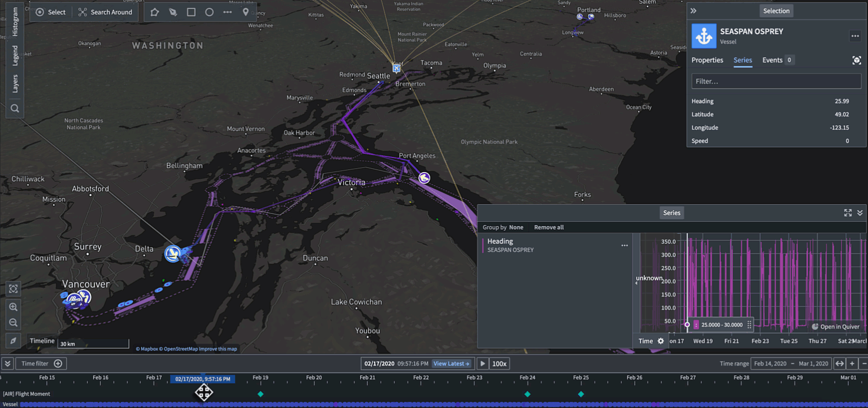Click the Vessel track label
The image size is (868, 408).
10,404
